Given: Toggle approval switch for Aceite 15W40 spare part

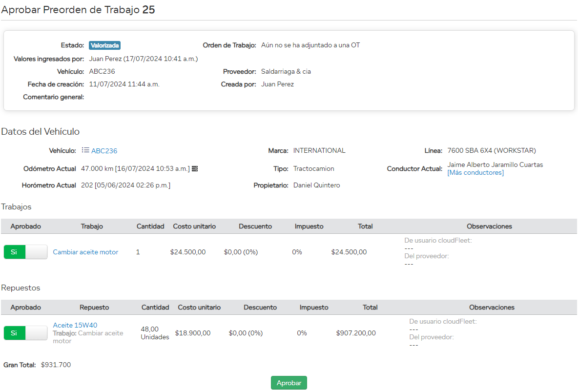Looking at the screenshot, I should point(25,333).
